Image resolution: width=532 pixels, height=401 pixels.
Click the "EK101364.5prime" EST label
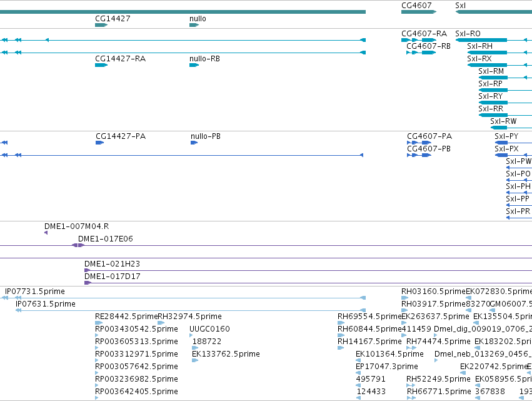click(x=389, y=355)
